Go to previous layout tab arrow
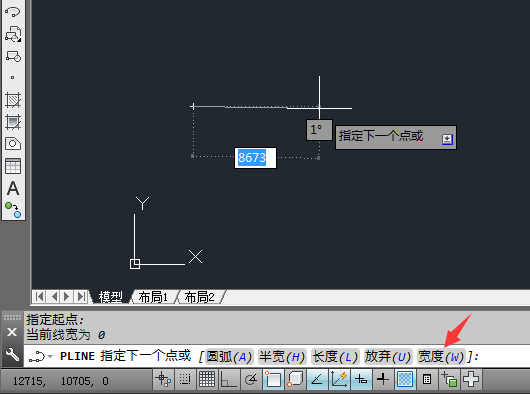 pyautogui.click(x=53, y=297)
